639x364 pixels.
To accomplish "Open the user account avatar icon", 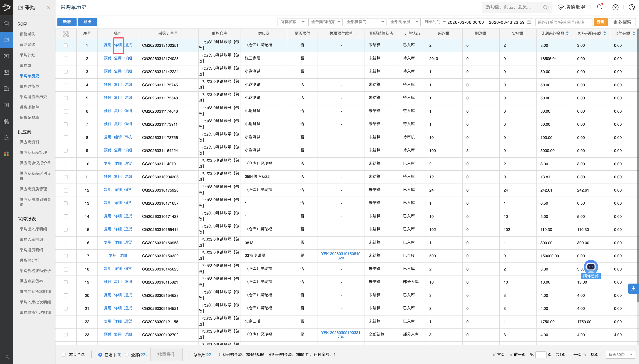I will tap(632, 7).
